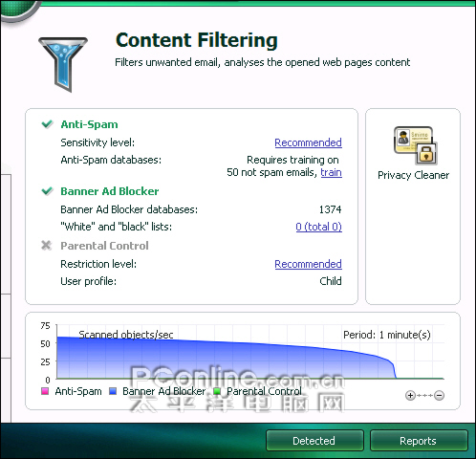Zoom out graph with minus icon
The image size is (476, 459).
pyautogui.click(x=439, y=396)
